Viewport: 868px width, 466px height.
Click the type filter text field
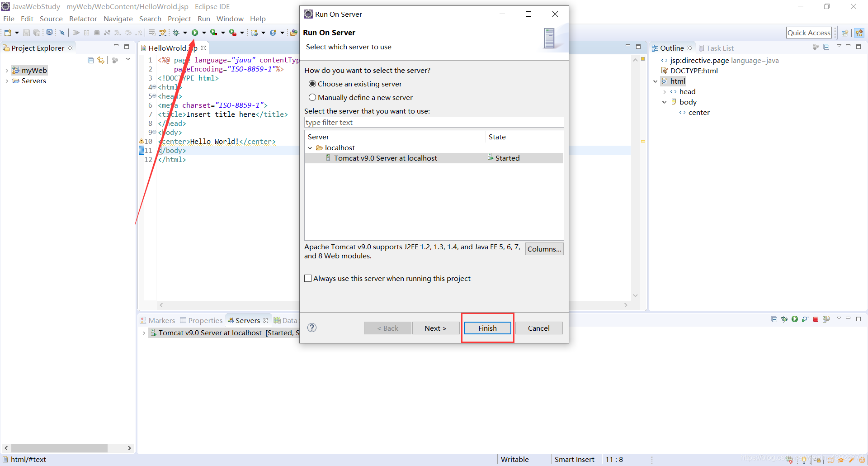tap(434, 122)
